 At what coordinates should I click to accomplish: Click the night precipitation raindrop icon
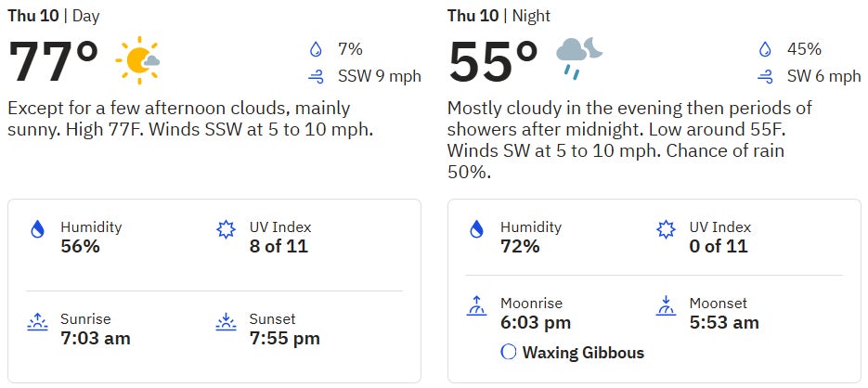(765, 49)
